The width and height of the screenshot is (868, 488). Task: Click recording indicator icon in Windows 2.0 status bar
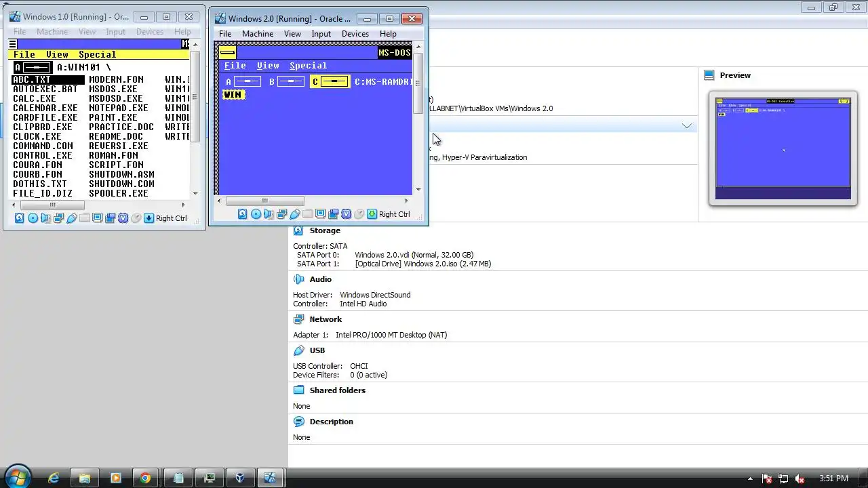pyautogui.click(x=333, y=214)
